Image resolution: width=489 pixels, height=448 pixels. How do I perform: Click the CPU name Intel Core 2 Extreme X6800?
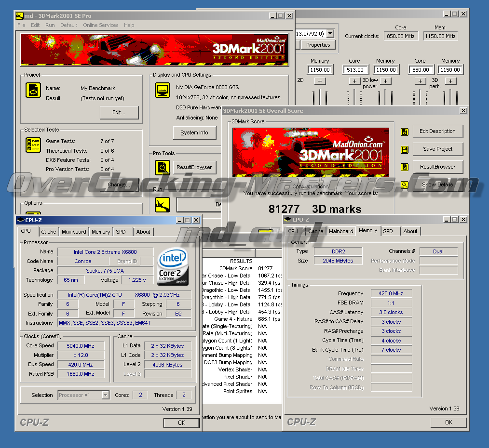[106, 252]
